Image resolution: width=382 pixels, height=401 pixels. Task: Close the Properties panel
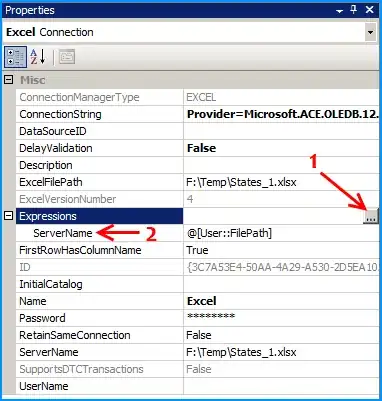pyautogui.click(x=370, y=10)
